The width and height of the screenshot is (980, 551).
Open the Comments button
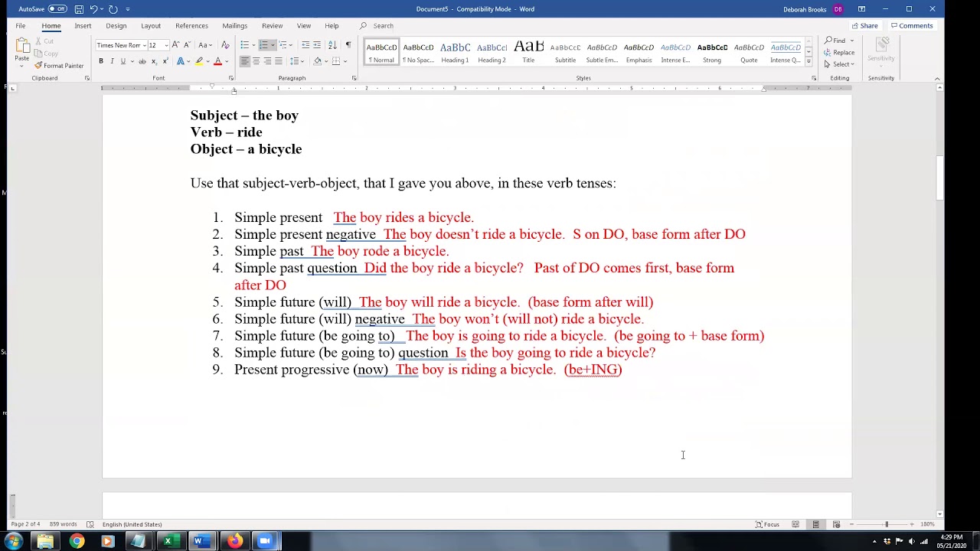[x=911, y=25]
